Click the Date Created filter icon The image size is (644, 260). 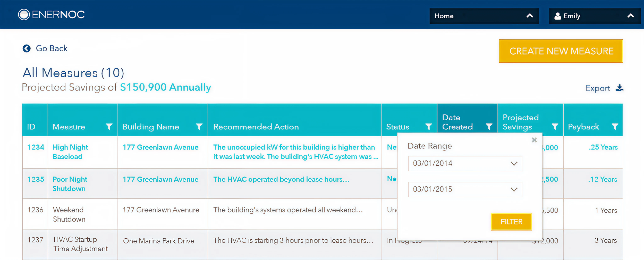pyautogui.click(x=489, y=127)
